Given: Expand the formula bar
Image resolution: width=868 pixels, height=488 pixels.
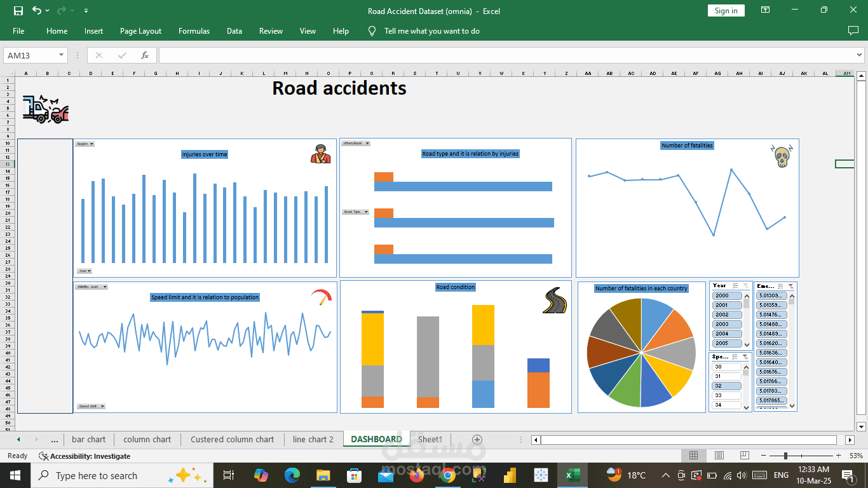Looking at the screenshot, I should (860, 55).
